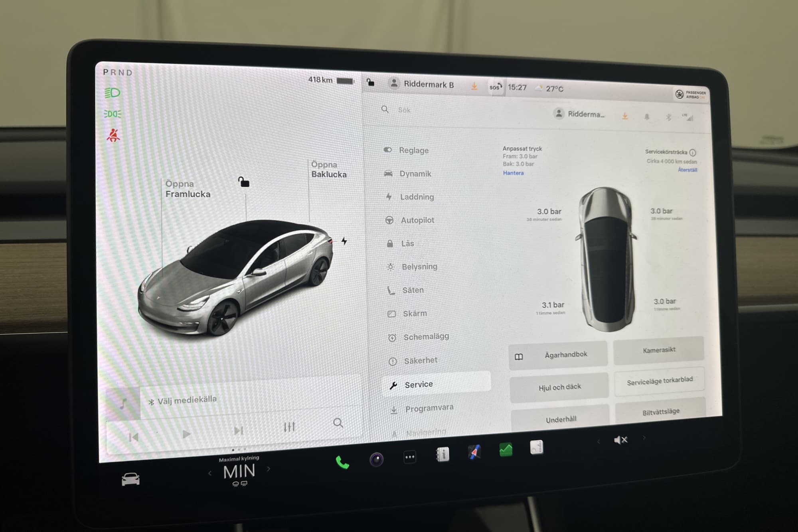Tap the Återställ service distance link
This screenshot has height=532, width=798.
pos(687,170)
